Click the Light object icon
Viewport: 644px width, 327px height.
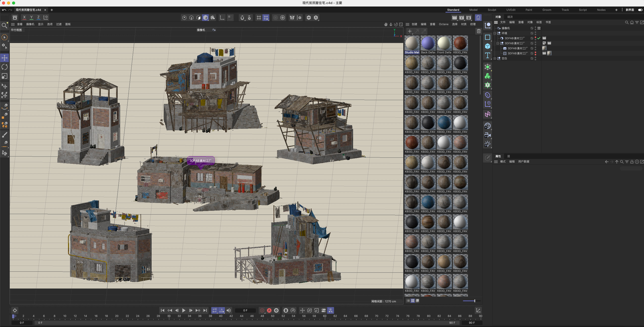[x=488, y=144]
